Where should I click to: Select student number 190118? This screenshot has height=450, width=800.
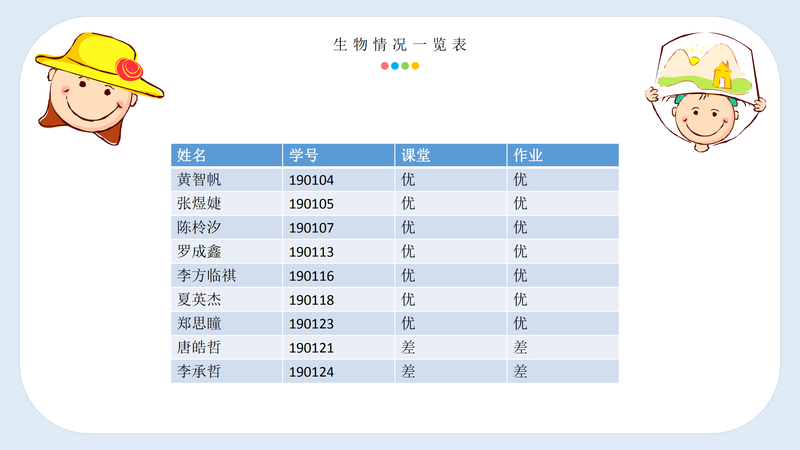point(311,300)
